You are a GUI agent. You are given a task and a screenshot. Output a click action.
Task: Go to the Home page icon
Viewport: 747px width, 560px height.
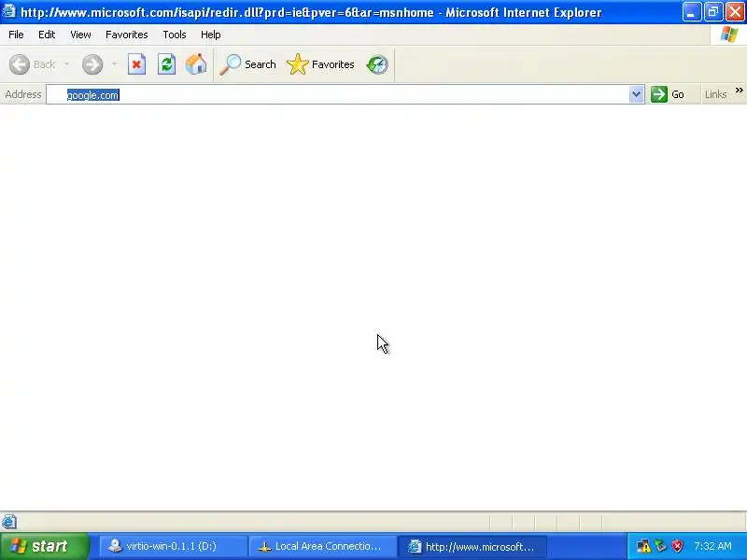click(196, 64)
